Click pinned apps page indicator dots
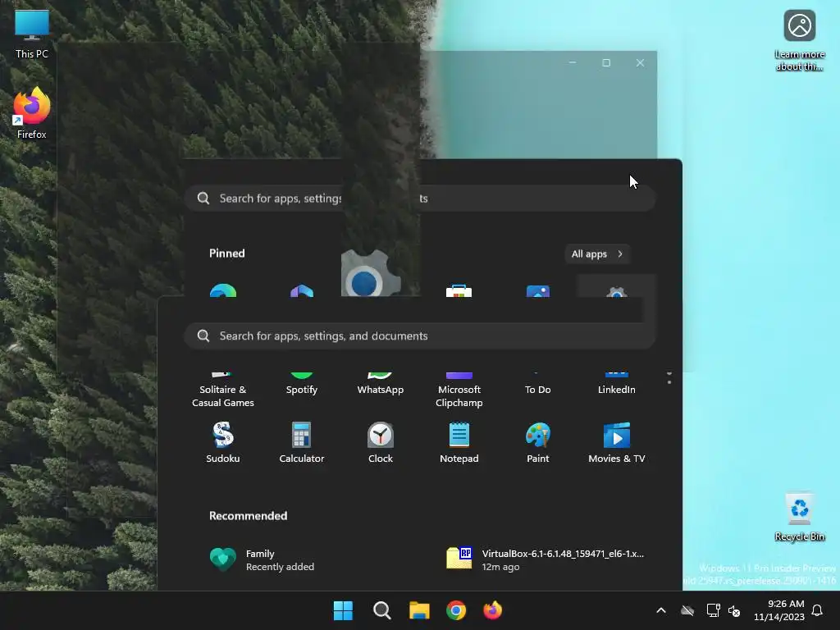 pos(669,377)
